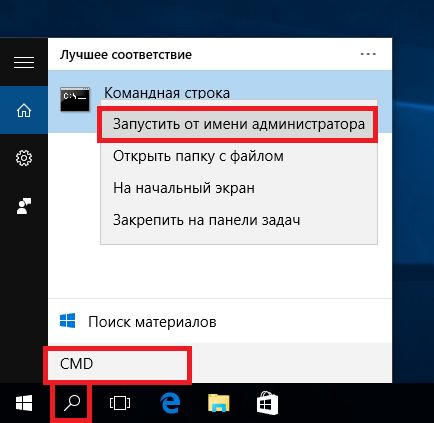The height and width of the screenshot is (423, 434).
Task: Click the black Command Prompt icon thumbnail
Action: click(x=75, y=99)
